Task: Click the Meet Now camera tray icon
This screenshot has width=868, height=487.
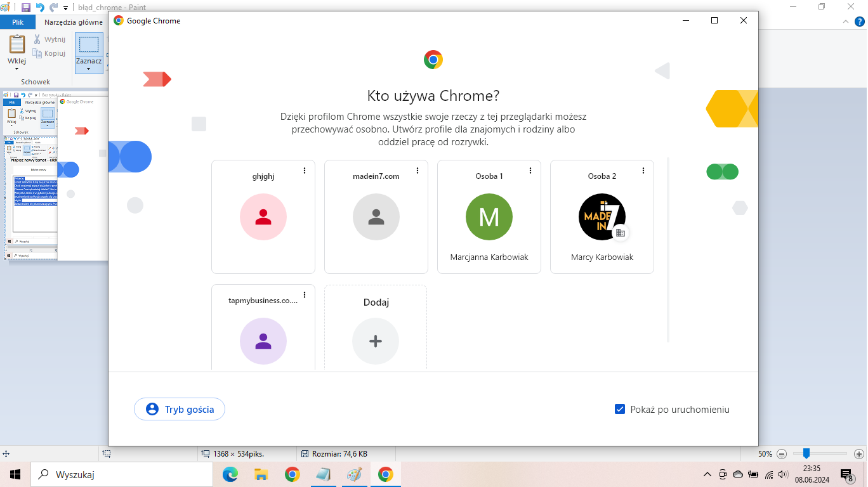Action: pyautogui.click(x=723, y=474)
